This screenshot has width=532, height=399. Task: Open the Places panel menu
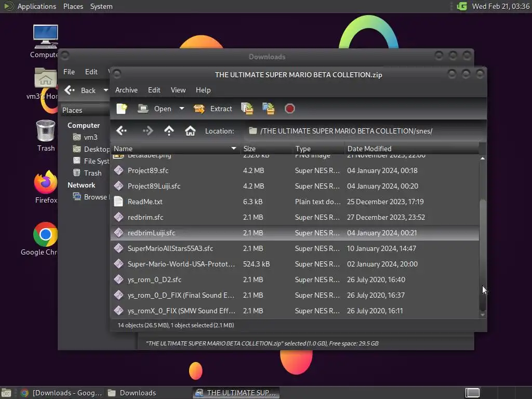coord(73,6)
